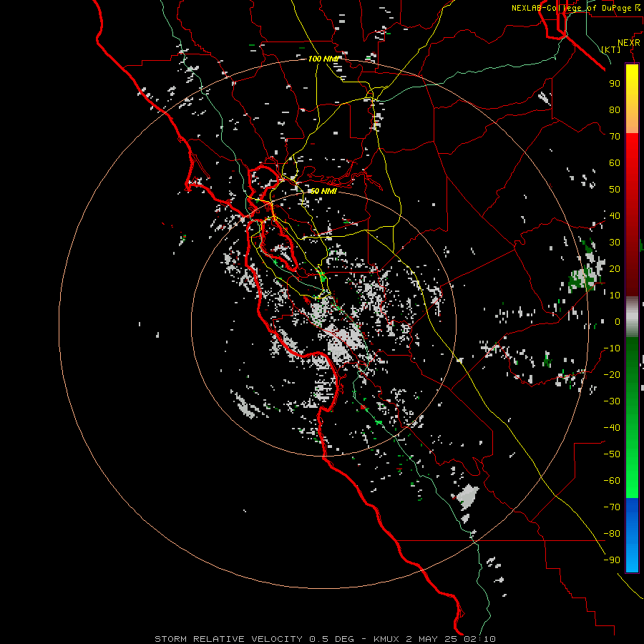Click the -40 label on the color scale
The image size is (644, 644).
tap(612, 428)
